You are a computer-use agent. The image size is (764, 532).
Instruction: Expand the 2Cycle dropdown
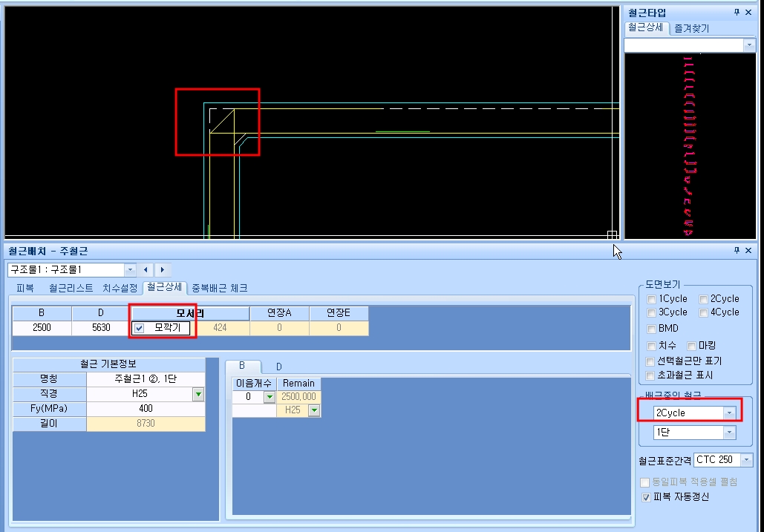coord(729,413)
